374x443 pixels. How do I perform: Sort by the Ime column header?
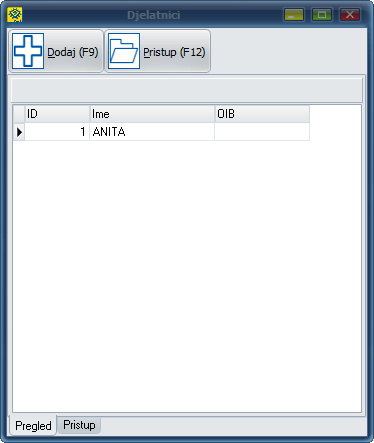[x=152, y=114]
